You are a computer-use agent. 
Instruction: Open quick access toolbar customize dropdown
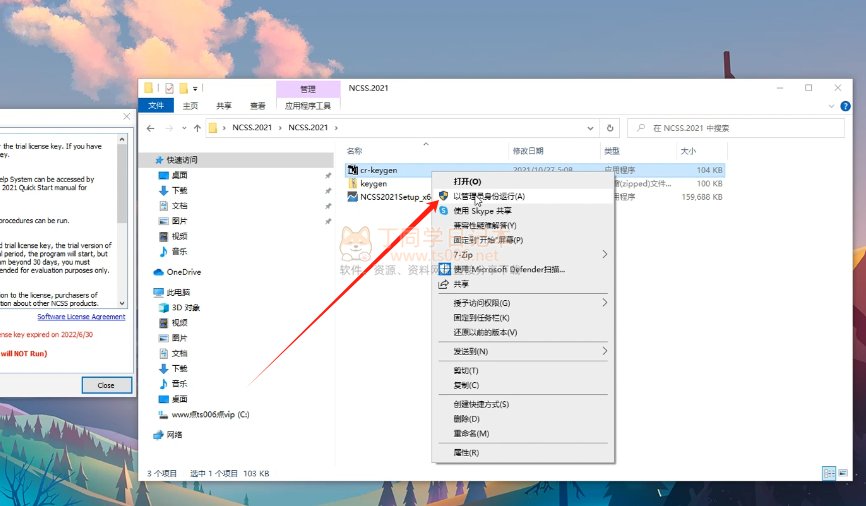tap(195, 88)
